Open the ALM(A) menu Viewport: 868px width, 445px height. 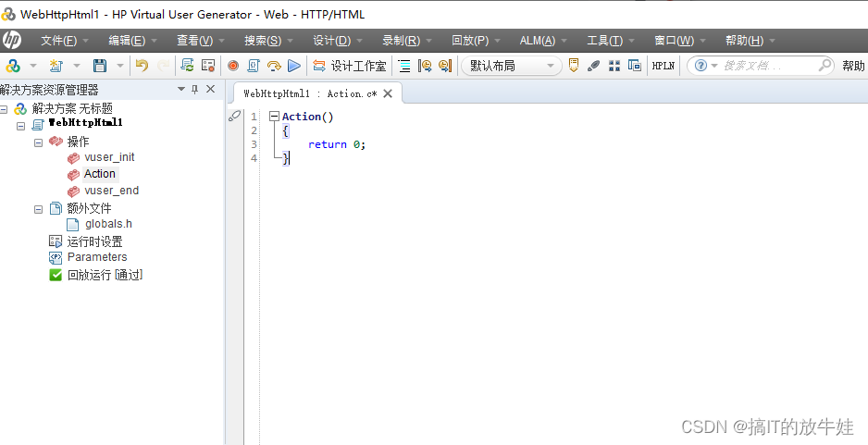543,41
